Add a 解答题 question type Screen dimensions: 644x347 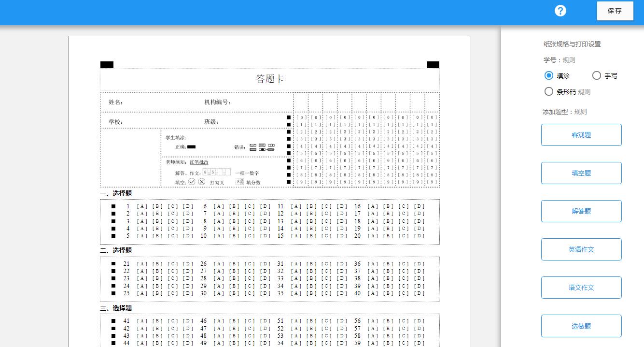[x=581, y=211]
